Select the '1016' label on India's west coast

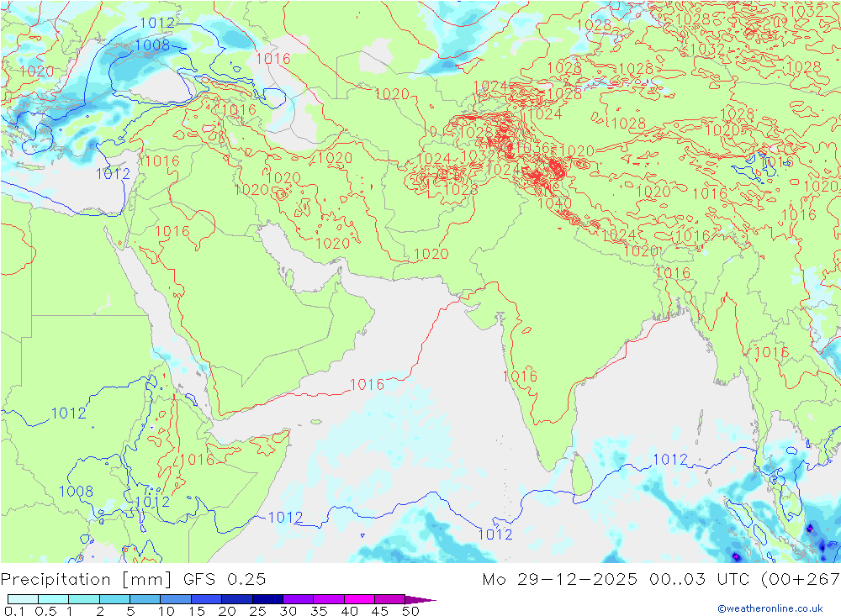pos(520,376)
